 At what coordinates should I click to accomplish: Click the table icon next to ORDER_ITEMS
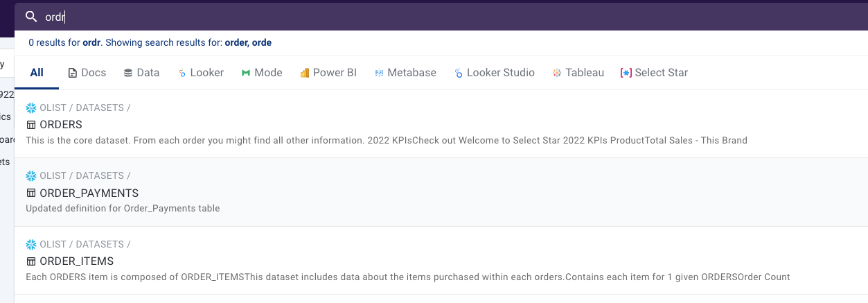30,261
